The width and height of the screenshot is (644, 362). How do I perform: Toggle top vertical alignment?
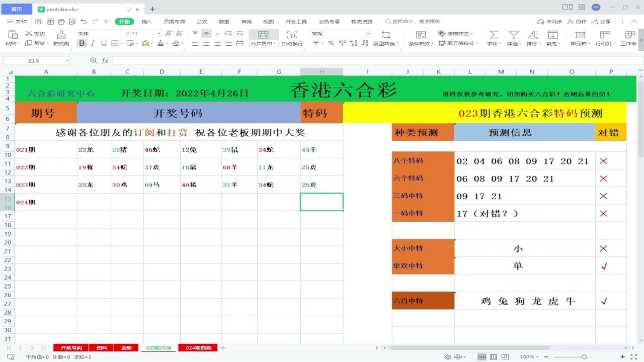click(x=195, y=34)
